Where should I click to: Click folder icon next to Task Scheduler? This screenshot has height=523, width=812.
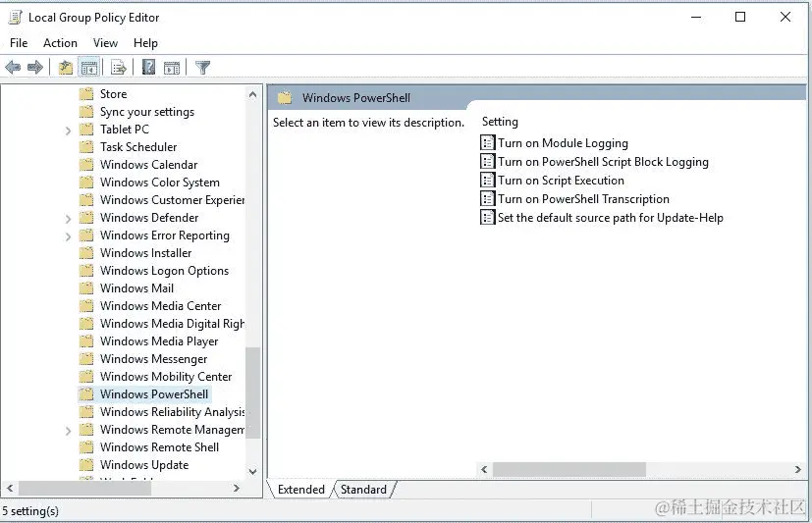point(86,146)
